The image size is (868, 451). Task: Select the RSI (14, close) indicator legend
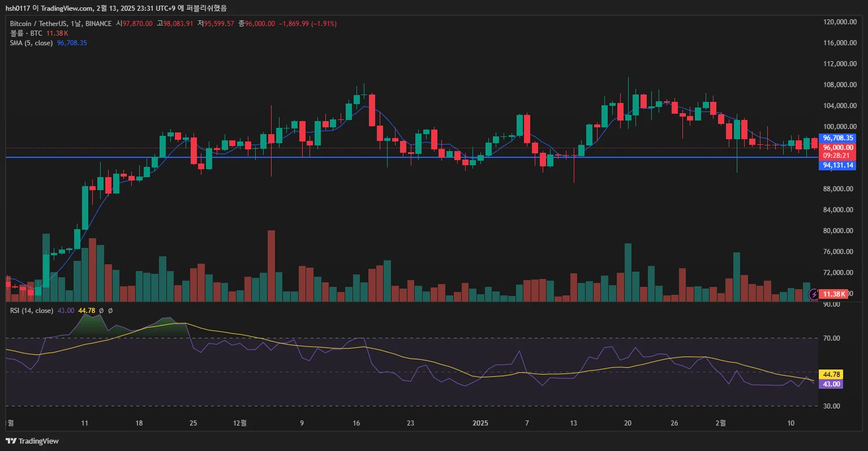tap(32, 311)
